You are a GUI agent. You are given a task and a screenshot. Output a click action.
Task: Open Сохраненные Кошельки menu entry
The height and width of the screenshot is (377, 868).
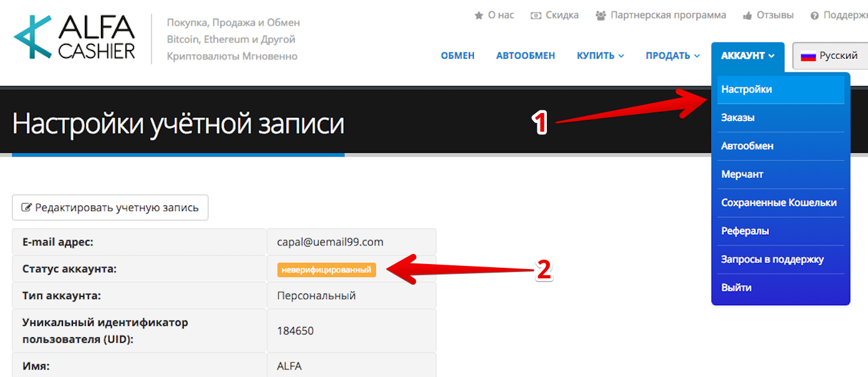pos(781,202)
